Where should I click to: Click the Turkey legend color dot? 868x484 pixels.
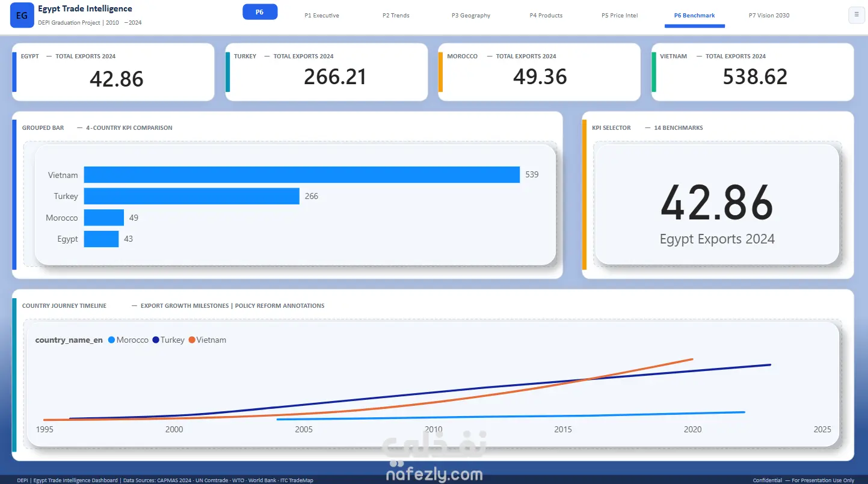[x=156, y=340]
